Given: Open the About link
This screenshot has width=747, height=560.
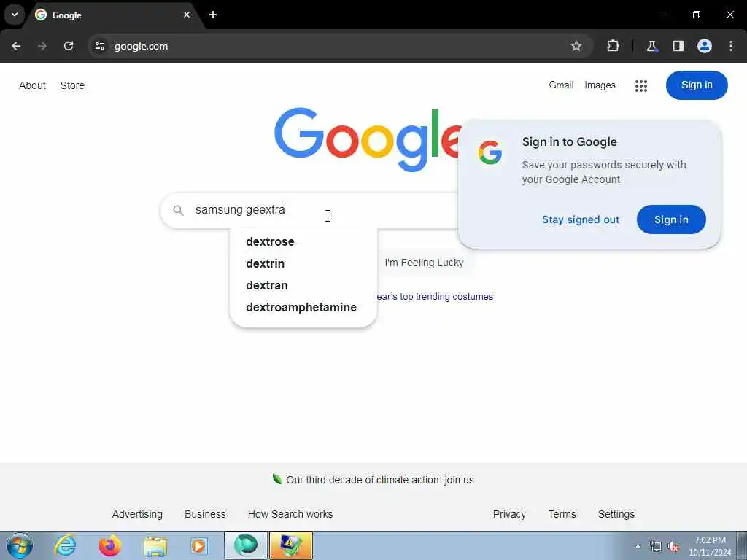Looking at the screenshot, I should point(32,85).
